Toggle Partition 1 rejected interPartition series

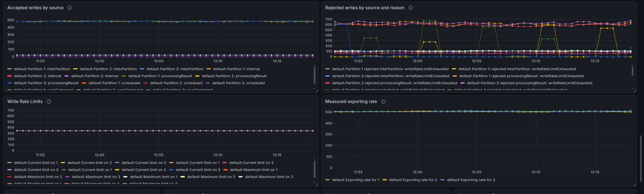coord(390,69)
